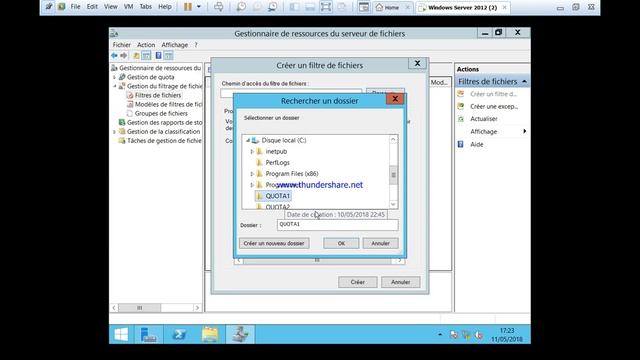The image size is (640, 360).
Task: Click the Gestion du filtrage de fichiers icon
Action: 122,86
